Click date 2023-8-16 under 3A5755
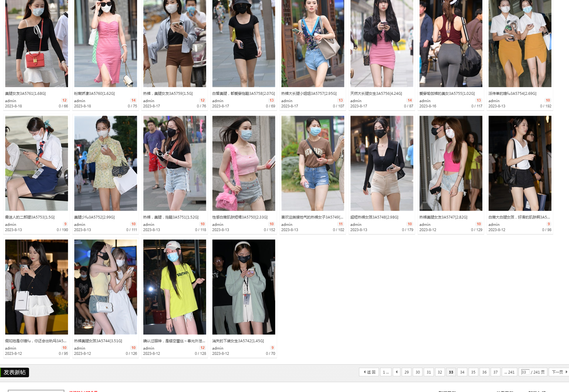The width and height of the screenshot is (569, 392). 428,106
